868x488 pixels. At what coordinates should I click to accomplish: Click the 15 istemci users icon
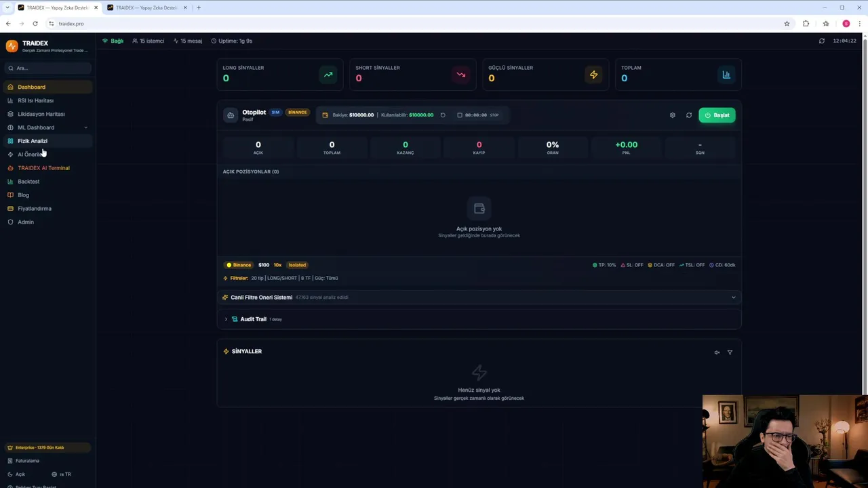[135, 41]
